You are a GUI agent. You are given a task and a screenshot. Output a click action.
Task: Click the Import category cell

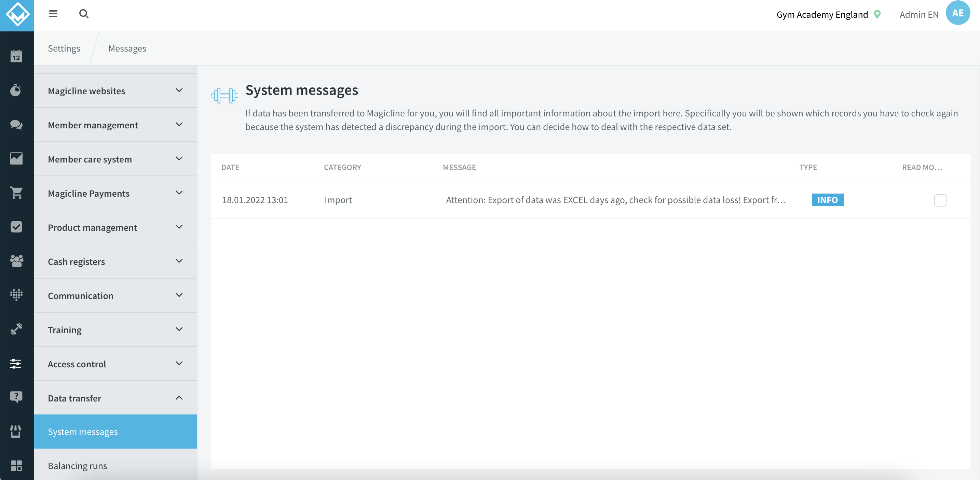tap(338, 200)
